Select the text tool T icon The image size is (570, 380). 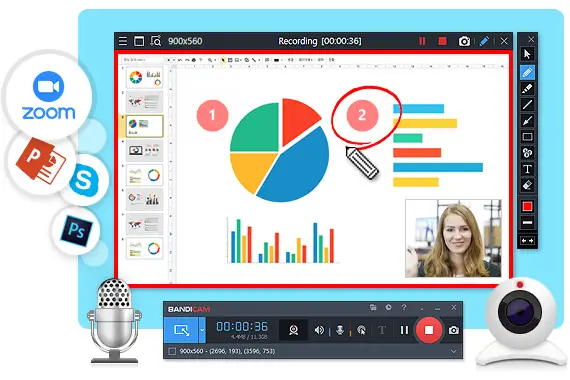pos(527,169)
